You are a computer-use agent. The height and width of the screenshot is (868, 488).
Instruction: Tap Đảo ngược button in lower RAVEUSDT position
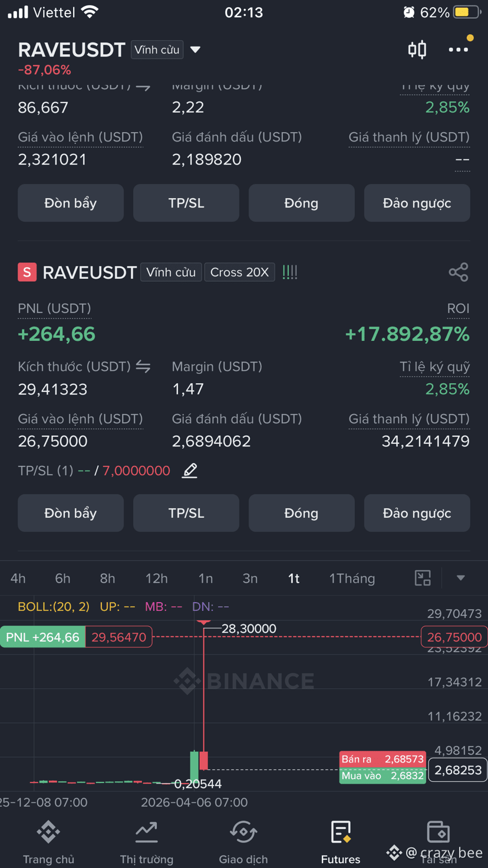coord(417,513)
